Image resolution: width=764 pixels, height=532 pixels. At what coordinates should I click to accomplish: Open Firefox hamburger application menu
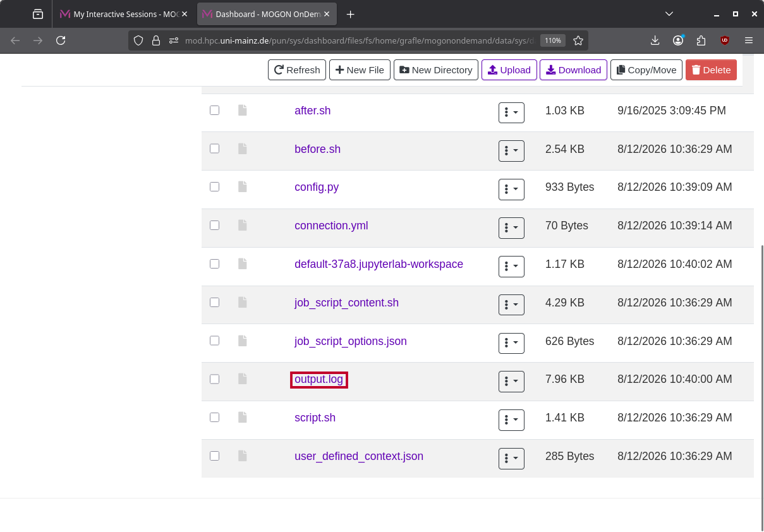coord(749,40)
